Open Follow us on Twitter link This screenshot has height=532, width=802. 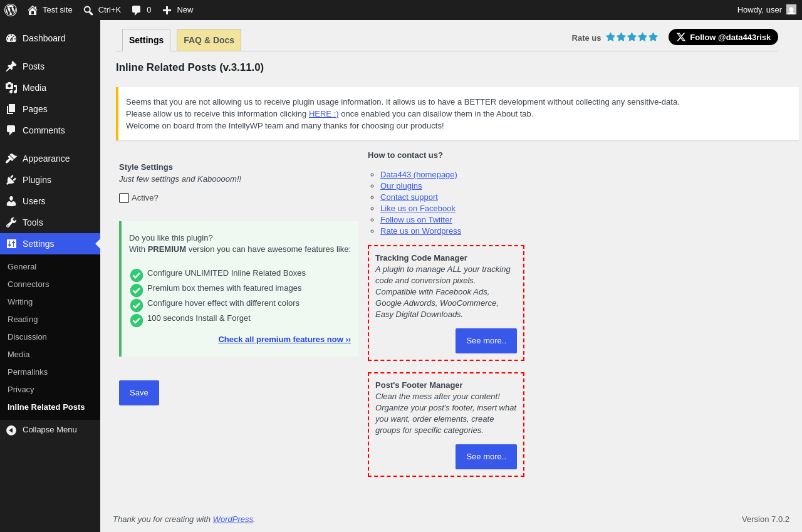[x=416, y=220]
